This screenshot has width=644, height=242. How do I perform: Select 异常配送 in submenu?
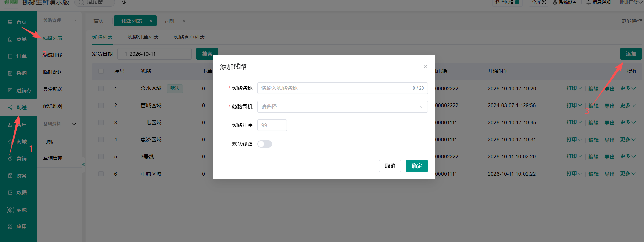(53, 89)
